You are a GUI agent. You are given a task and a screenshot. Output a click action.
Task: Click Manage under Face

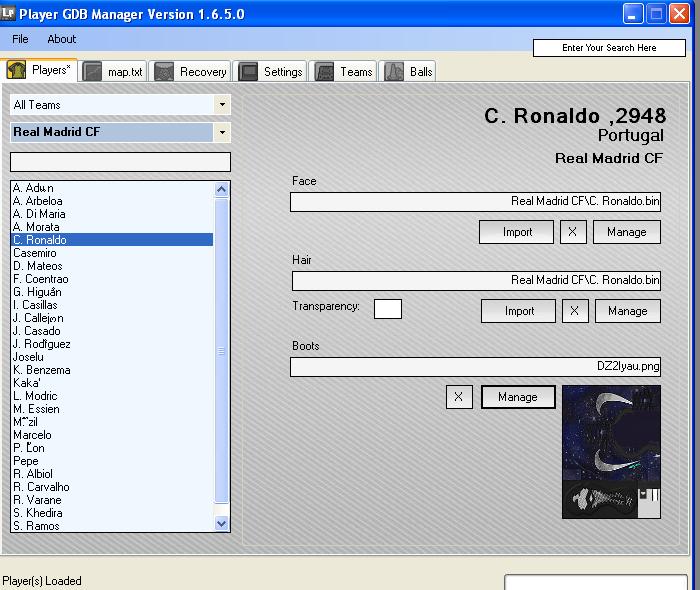[x=627, y=232]
